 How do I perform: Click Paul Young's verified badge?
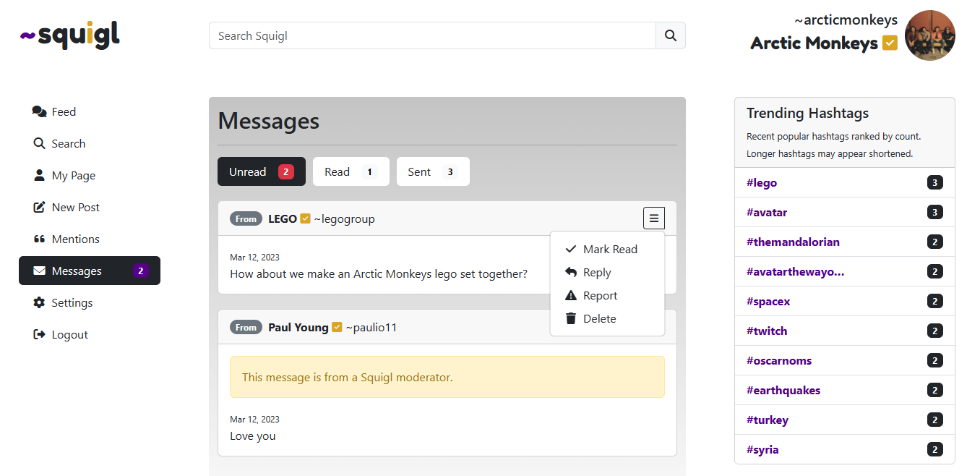(337, 326)
